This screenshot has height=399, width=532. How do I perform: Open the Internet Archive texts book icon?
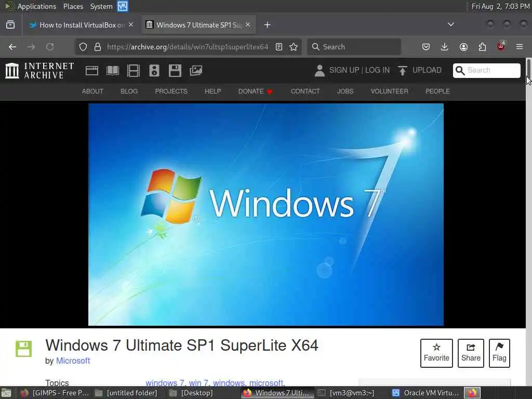click(113, 71)
